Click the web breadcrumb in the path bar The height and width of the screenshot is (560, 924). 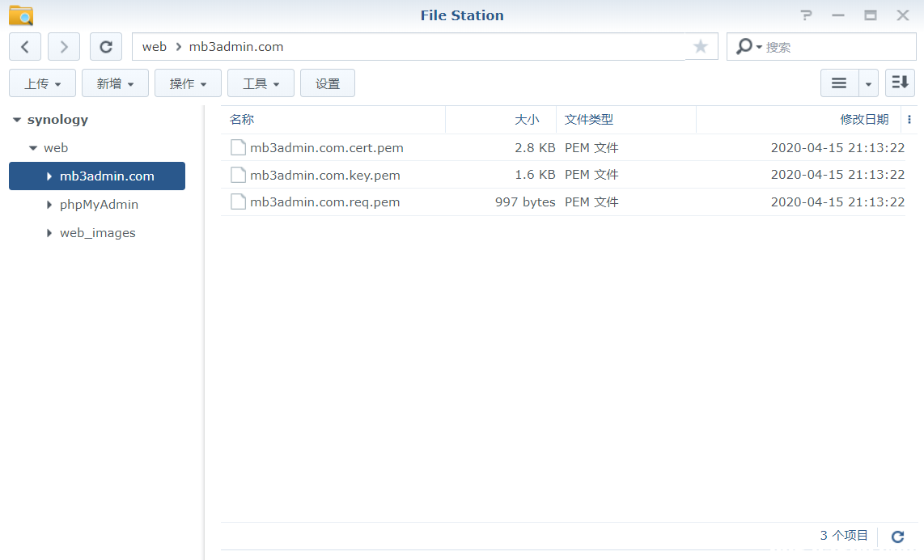click(x=155, y=47)
